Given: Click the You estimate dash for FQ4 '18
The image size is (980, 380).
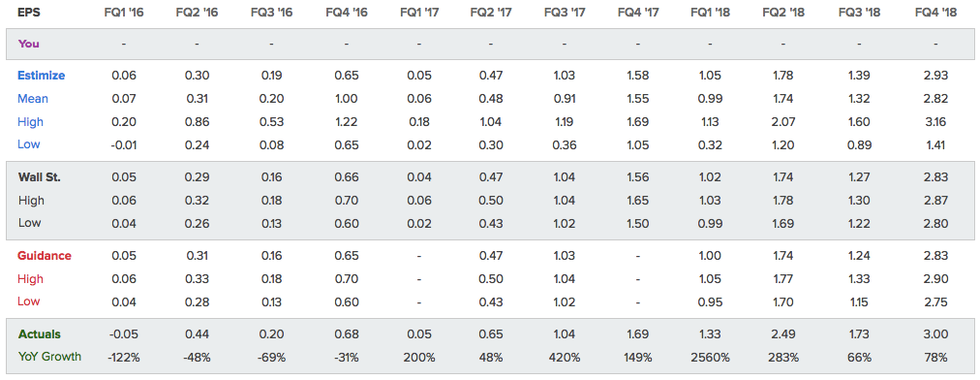Looking at the screenshot, I should [x=935, y=45].
